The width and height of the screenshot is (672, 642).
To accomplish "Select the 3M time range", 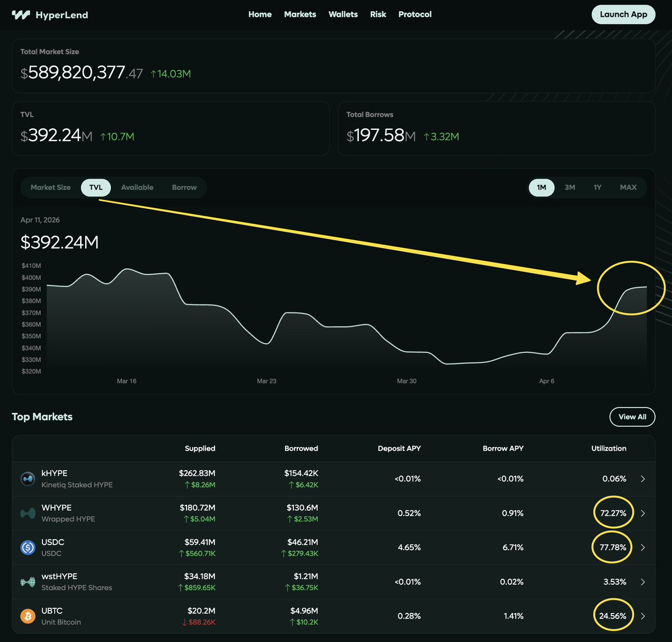I will point(570,188).
